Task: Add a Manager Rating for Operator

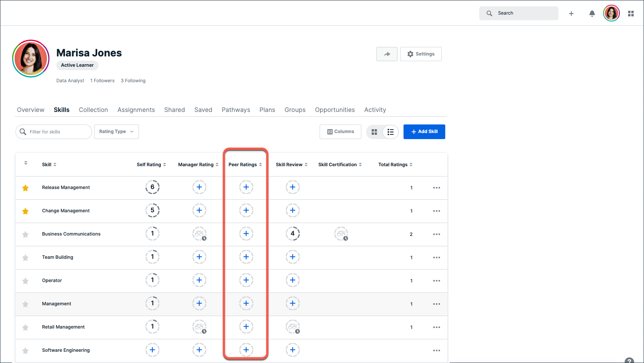Action: click(199, 280)
